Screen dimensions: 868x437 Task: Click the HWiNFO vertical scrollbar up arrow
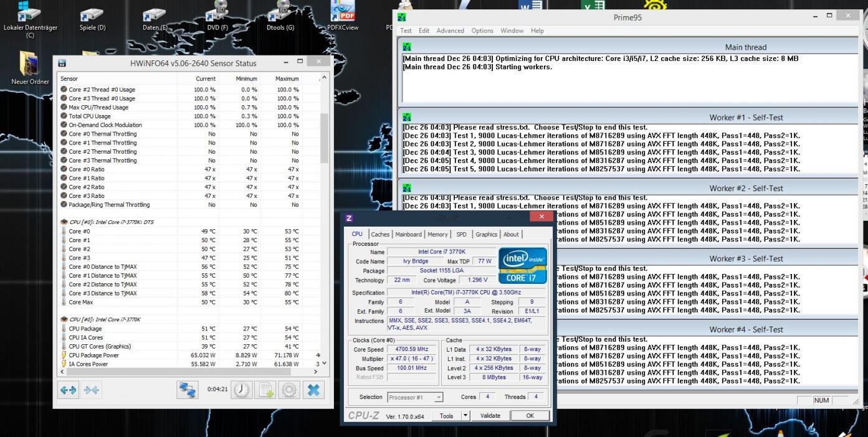323,78
